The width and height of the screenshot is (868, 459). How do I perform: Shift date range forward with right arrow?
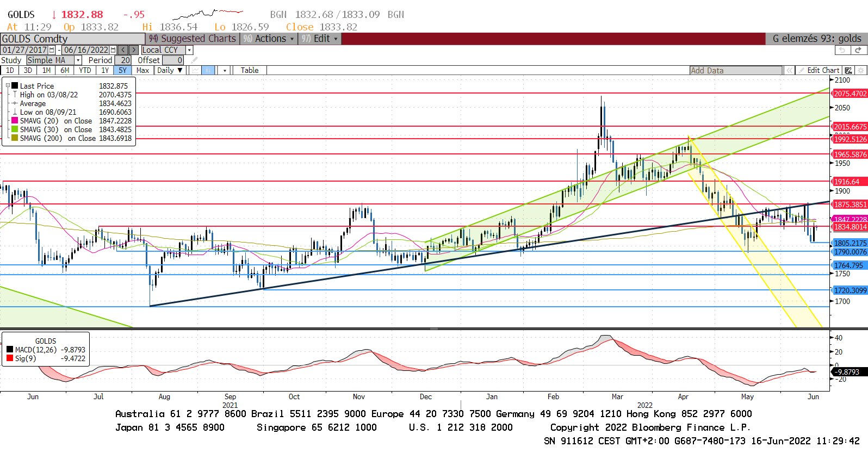(133, 49)
